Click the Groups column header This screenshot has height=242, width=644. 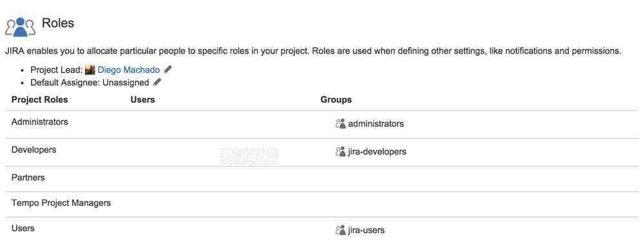click(x=336, y=100)
